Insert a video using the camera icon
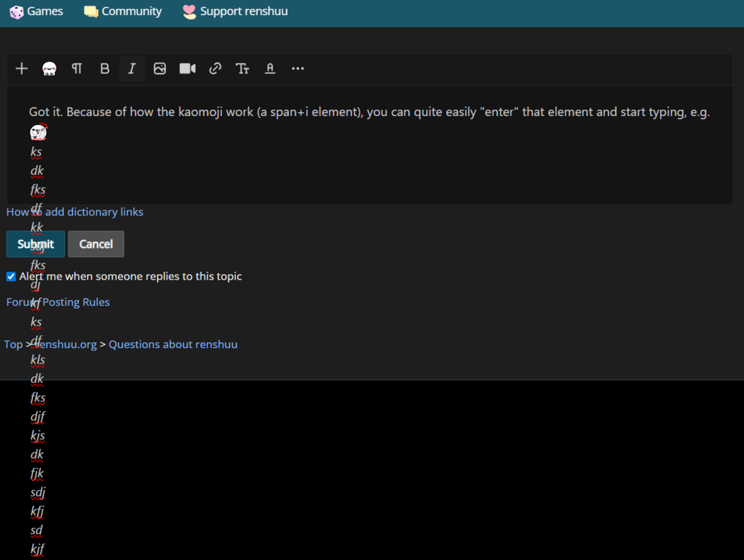 click(x=187, y=68)
